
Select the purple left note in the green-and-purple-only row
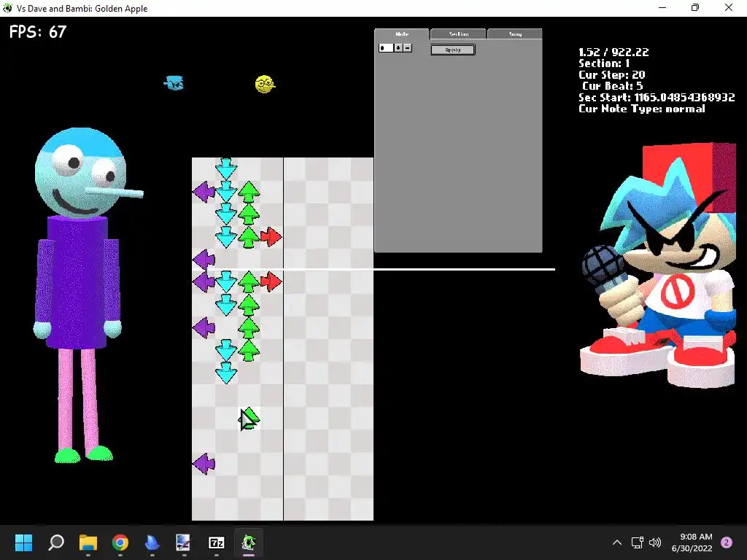click(x=204, y=327)
